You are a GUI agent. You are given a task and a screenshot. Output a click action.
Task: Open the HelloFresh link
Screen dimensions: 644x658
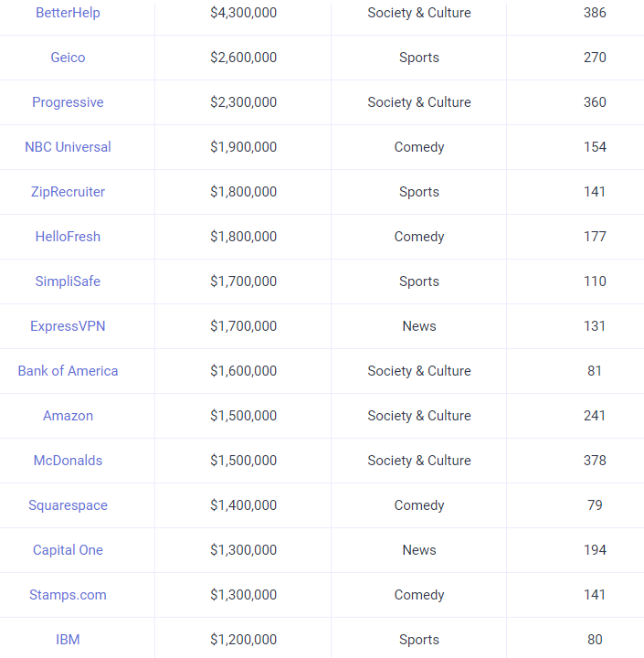pos(68,237)
